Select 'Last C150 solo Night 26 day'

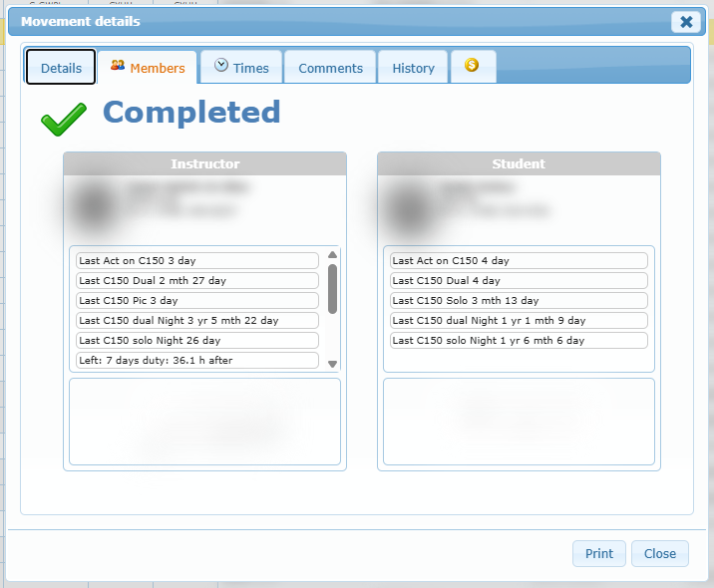pos(197,341)
